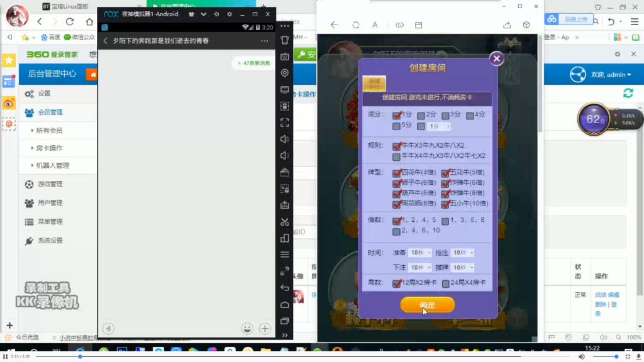Expand 所有会员 in sidebar
Viewport: 644px width, 362px height.
point(49,131)
